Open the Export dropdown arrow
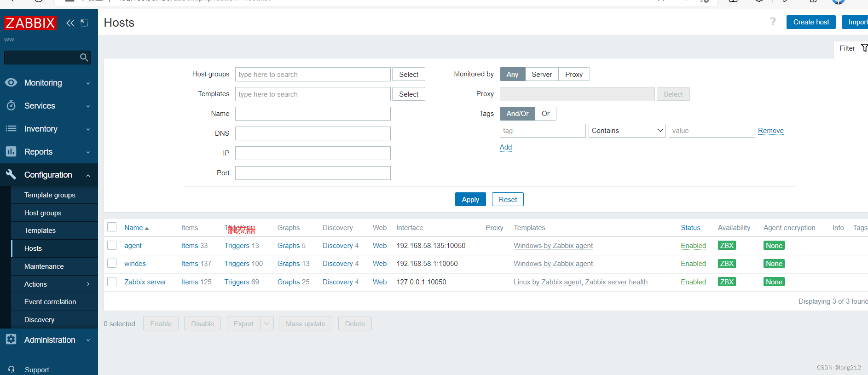The height and width of the screenshot is (375, 868). point(267,323)
